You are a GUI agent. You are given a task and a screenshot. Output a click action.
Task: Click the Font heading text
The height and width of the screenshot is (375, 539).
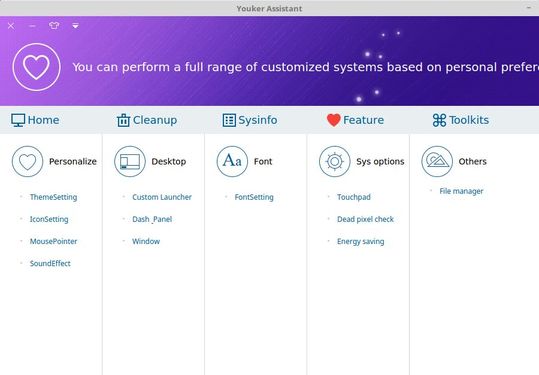(x=263, y=162)
